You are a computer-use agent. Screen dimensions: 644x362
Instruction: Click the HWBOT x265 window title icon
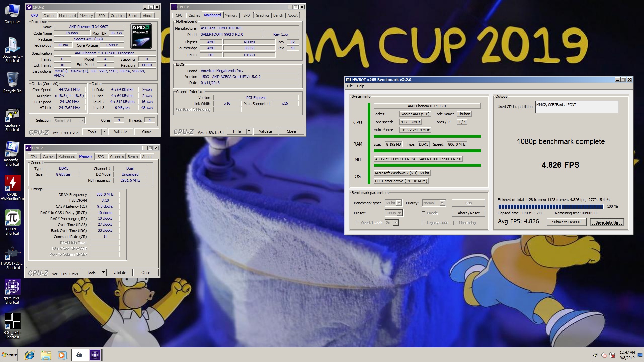[x=348, y=80]
